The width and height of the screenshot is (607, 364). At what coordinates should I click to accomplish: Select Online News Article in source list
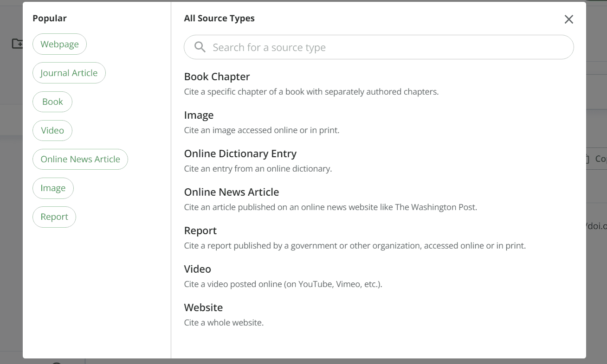point(232,192)
